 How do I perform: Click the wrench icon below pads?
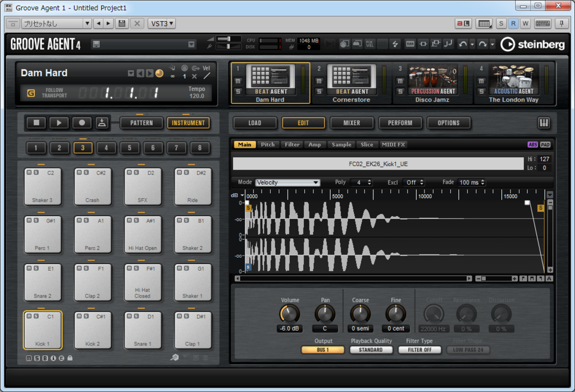tap(175, 358)
